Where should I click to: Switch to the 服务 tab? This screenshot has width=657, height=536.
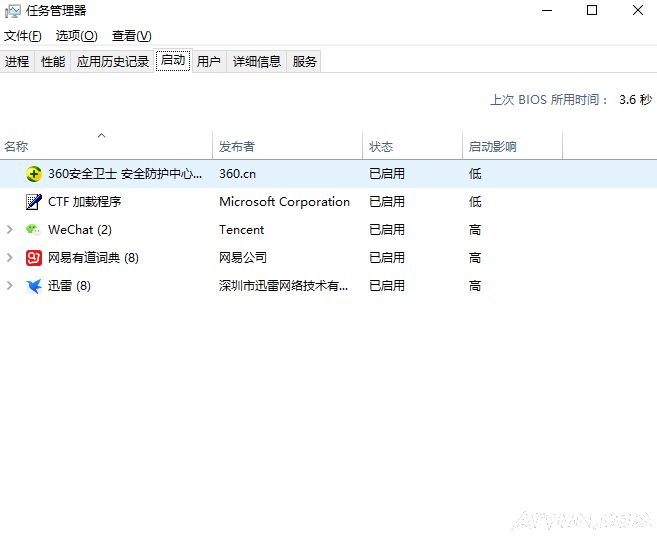point(305,61)
